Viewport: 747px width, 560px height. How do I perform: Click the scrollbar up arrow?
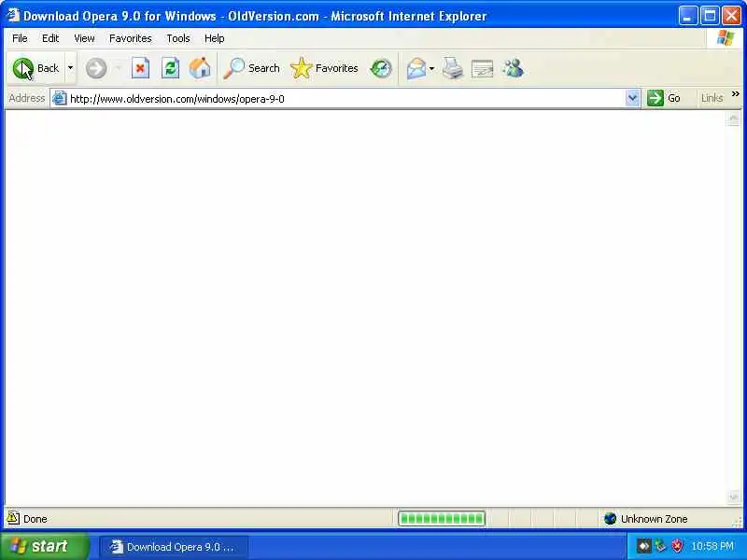coord(733,119)
